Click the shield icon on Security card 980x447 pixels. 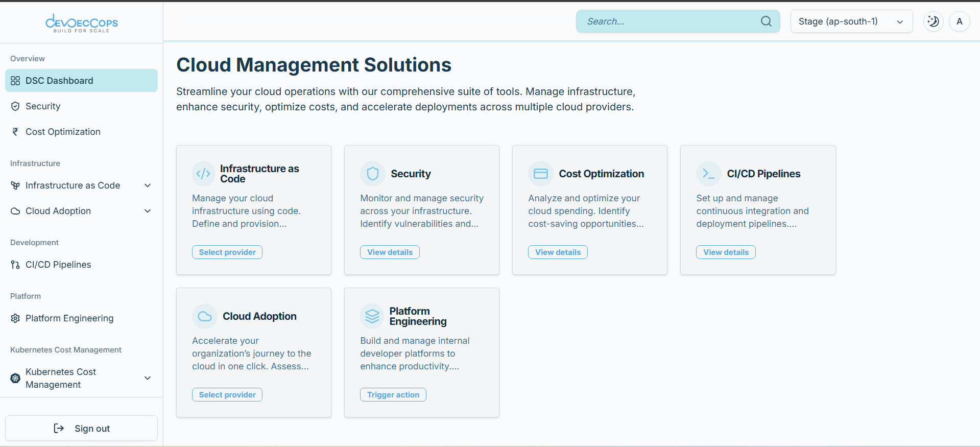point(373,174)
